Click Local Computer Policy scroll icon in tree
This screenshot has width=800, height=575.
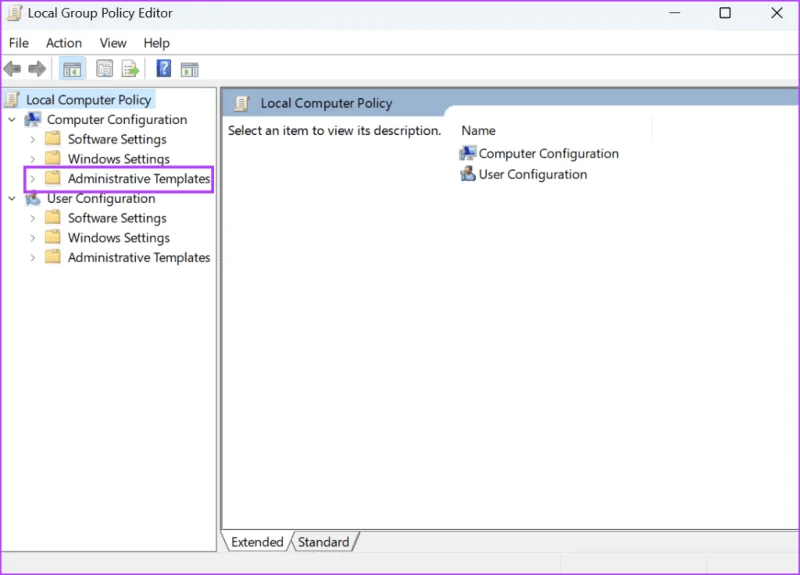pyautogui.click(x=13, y=100)
